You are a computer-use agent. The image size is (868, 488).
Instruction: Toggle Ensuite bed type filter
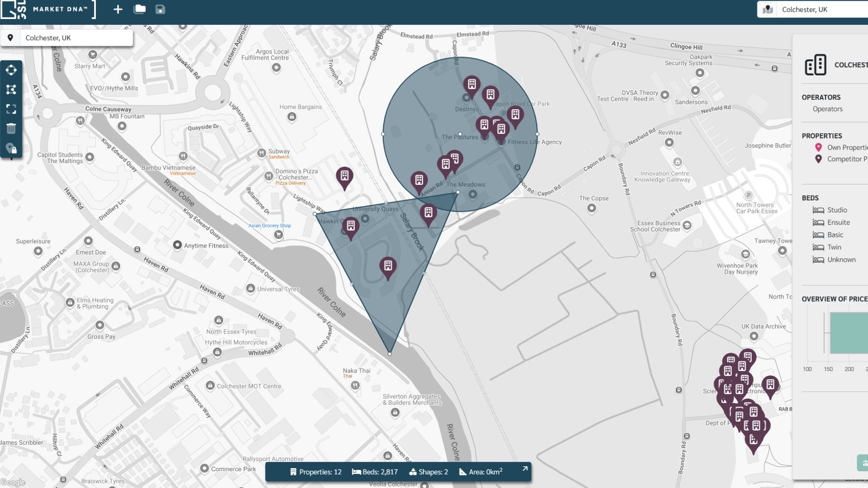click(x=838, y=222)
